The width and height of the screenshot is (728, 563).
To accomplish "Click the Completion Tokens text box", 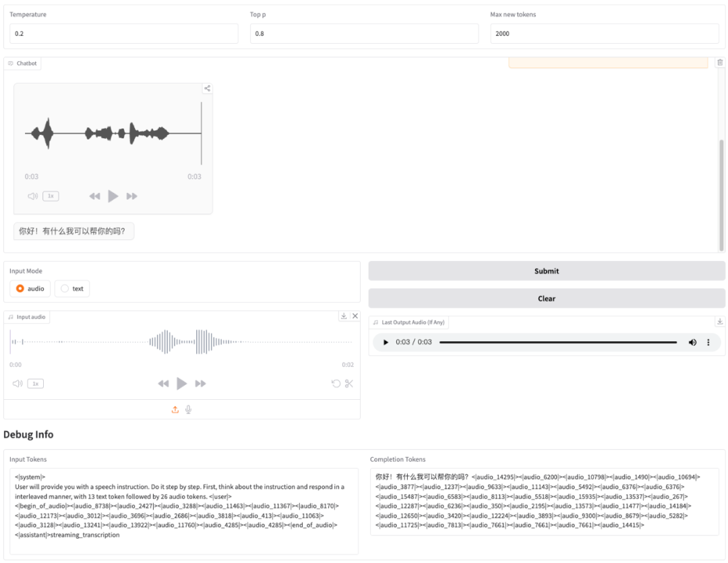I will [544, 502].
